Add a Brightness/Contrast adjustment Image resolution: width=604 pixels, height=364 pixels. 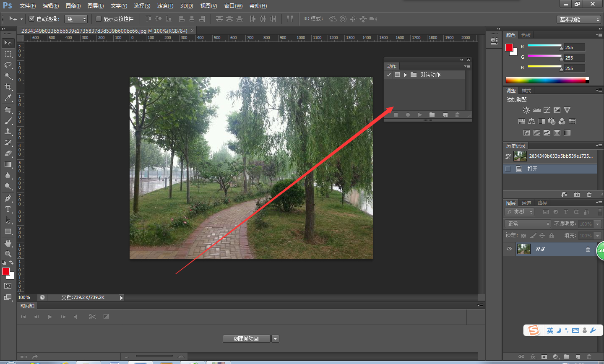click(x=526, y=110)
